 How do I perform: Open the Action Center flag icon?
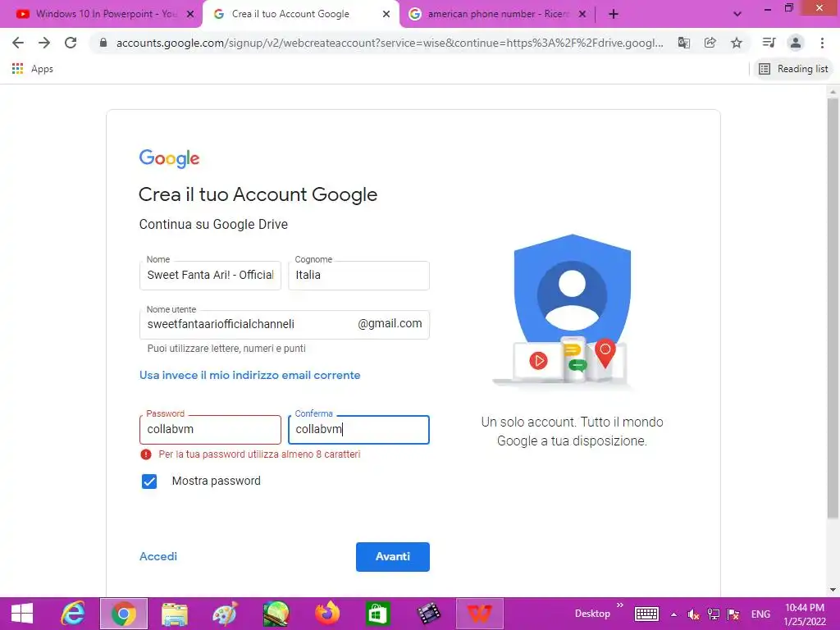point(733,614)
